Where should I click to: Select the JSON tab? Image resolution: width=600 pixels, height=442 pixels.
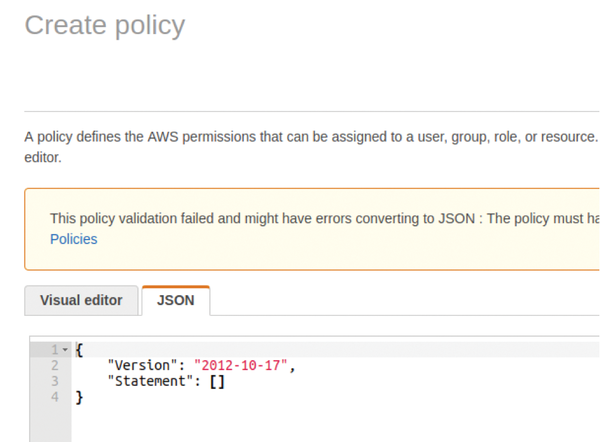pyautogui.click(x=176, y=300)
